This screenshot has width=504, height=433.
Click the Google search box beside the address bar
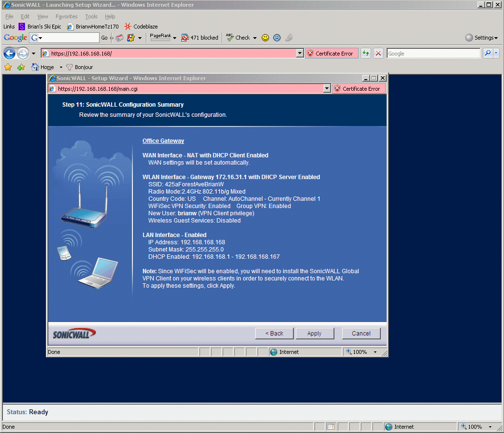coord(433,53)
